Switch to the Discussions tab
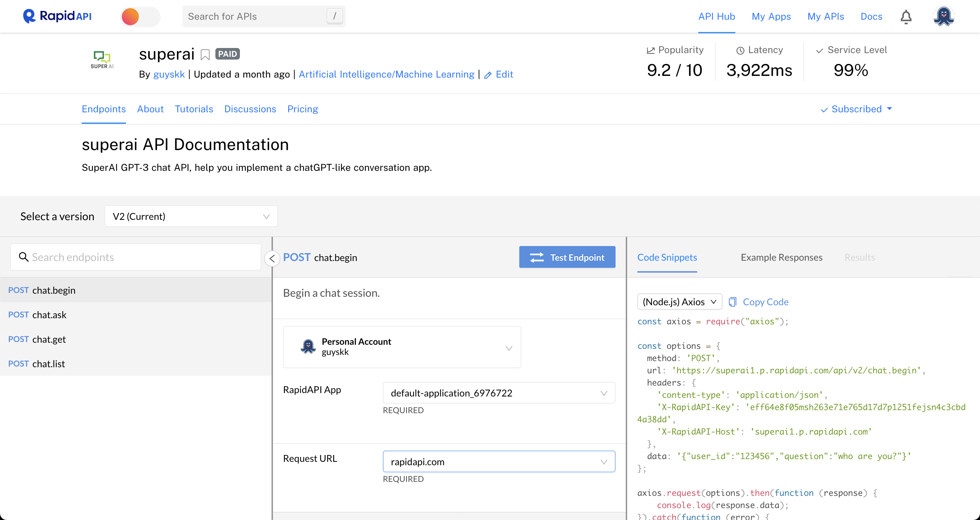980x520 pixels. (x=250, y=109)
